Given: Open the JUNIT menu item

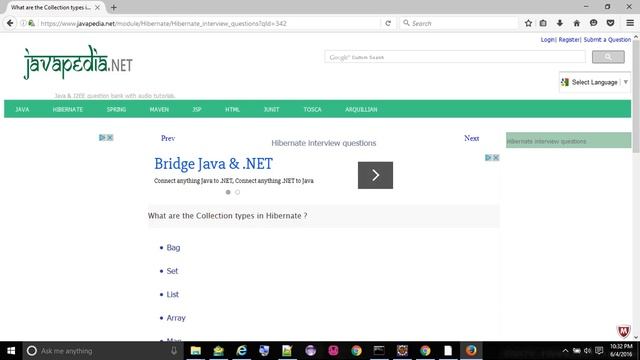Looking at the screenshot, I should coord(271,109).
